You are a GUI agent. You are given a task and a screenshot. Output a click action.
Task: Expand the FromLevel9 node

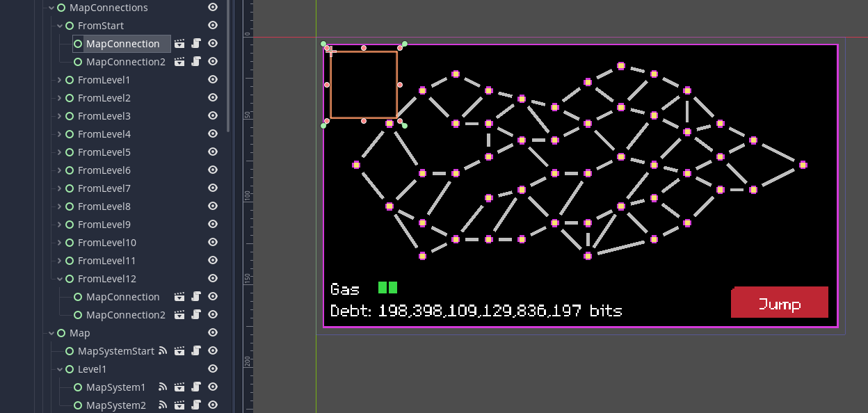(x=60, y=225)
